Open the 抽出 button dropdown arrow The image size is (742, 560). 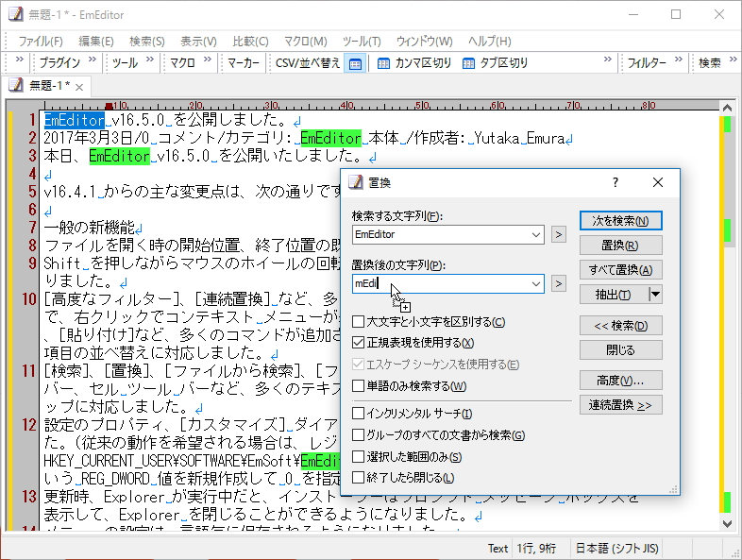[x=655, y=295]
